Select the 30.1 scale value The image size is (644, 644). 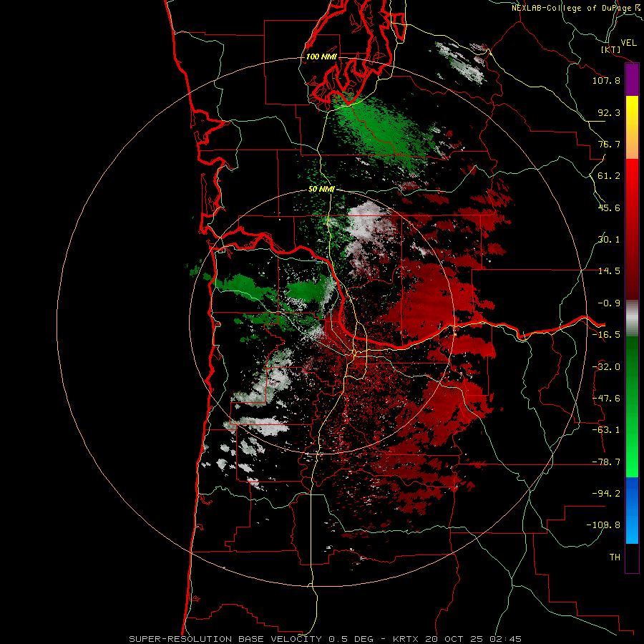click(x=609, y=240)
